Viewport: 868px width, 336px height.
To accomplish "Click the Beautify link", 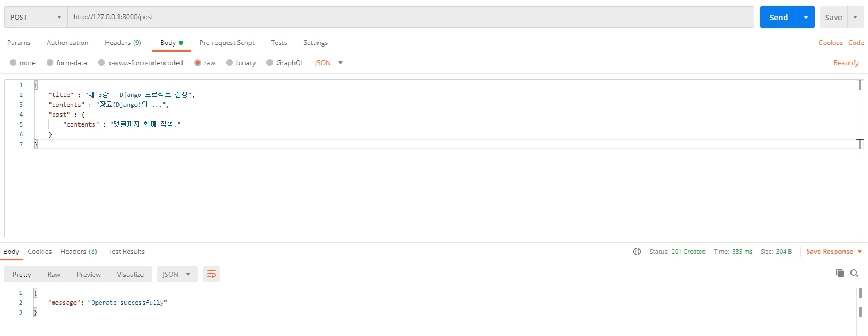I will [846, 63].
